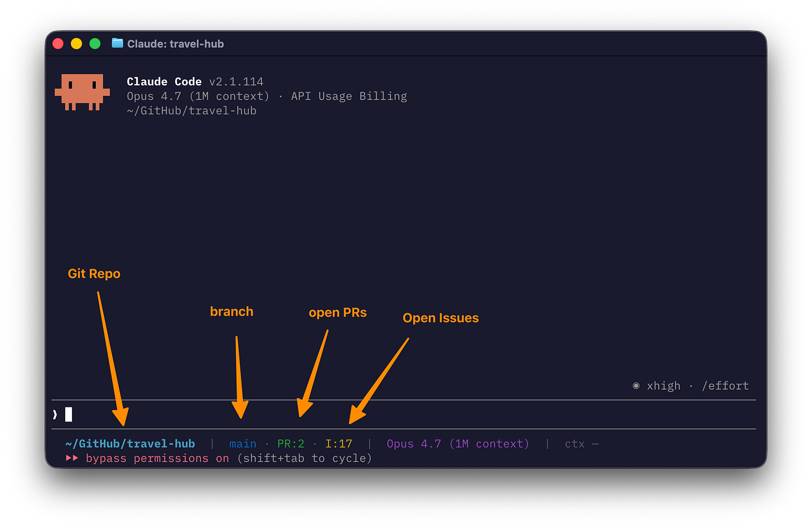
Task: Maximize the window with green button
Action: (95, 43)
